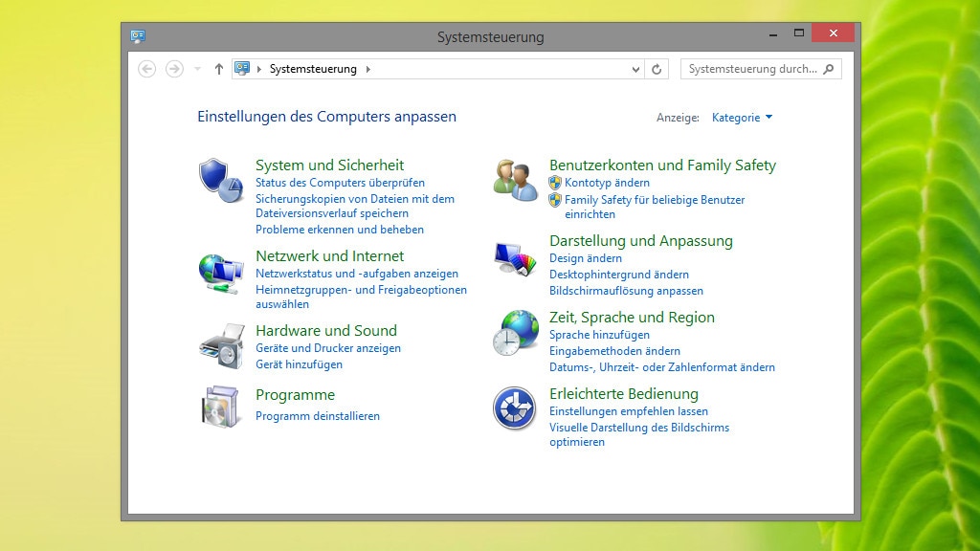This screenshot has width=980, height=551.
Task: Open the Darstellung und Anpassung monitor icon
Action: [x=515, y=258]
